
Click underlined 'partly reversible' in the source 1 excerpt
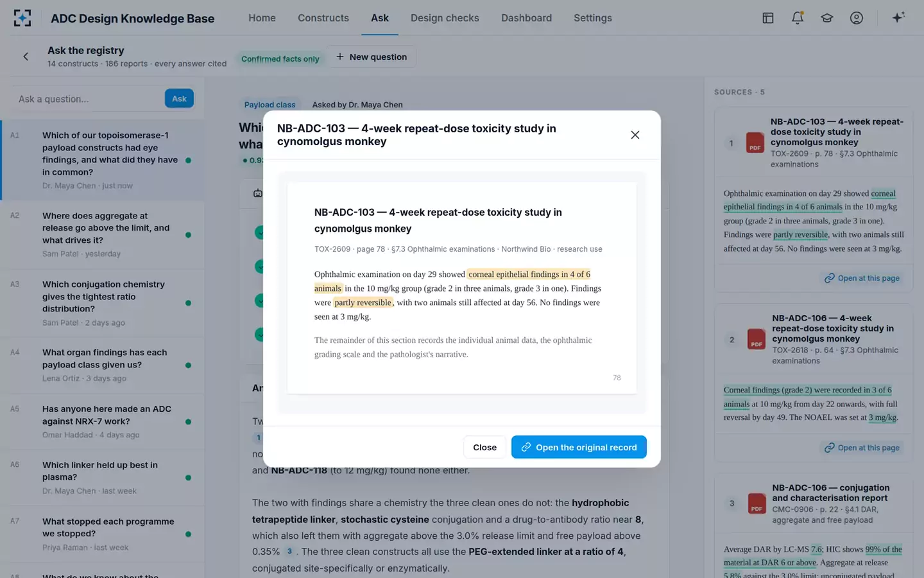(801, 234)
